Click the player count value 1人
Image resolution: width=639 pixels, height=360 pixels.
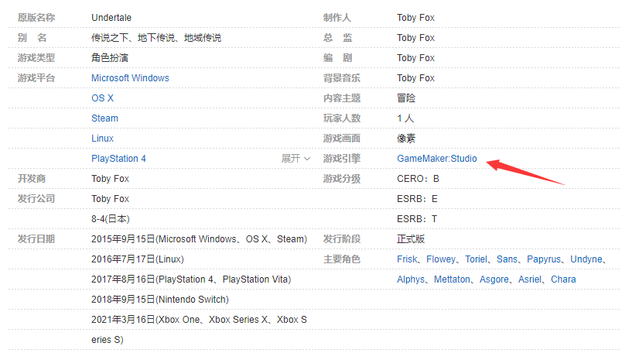pos(405,118)
